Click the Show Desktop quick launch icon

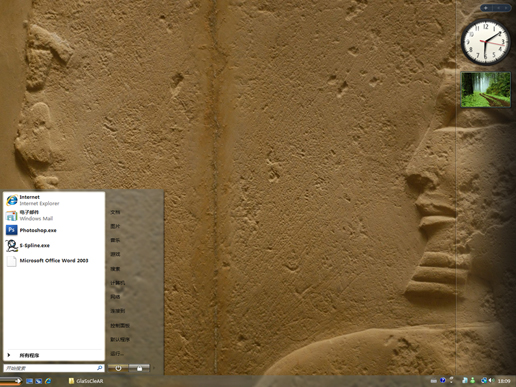click(29, 381)
